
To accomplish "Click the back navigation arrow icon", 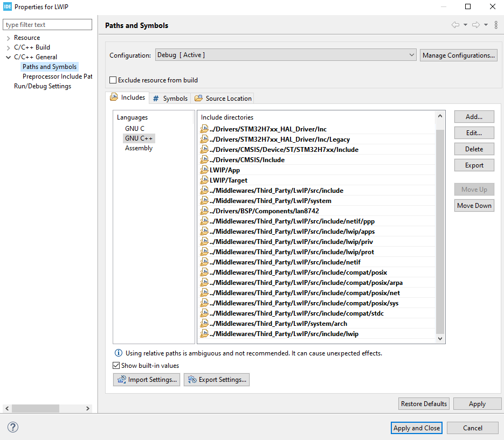I will pos(455,25).
